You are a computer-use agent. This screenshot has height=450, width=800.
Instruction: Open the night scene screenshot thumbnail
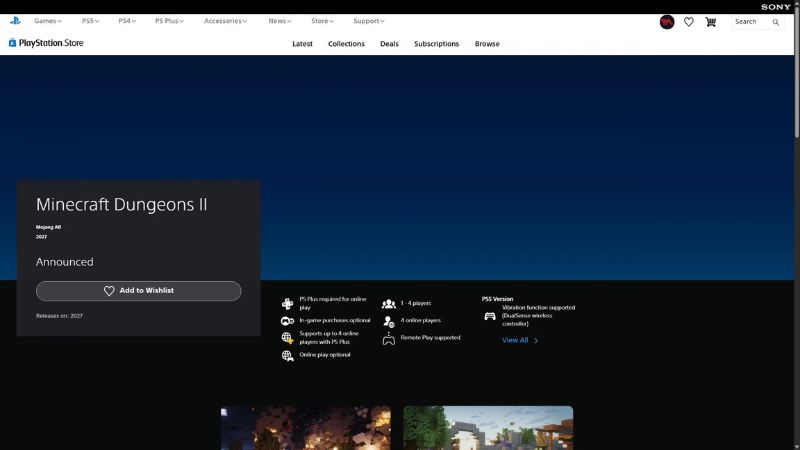(x=306, y=428)
